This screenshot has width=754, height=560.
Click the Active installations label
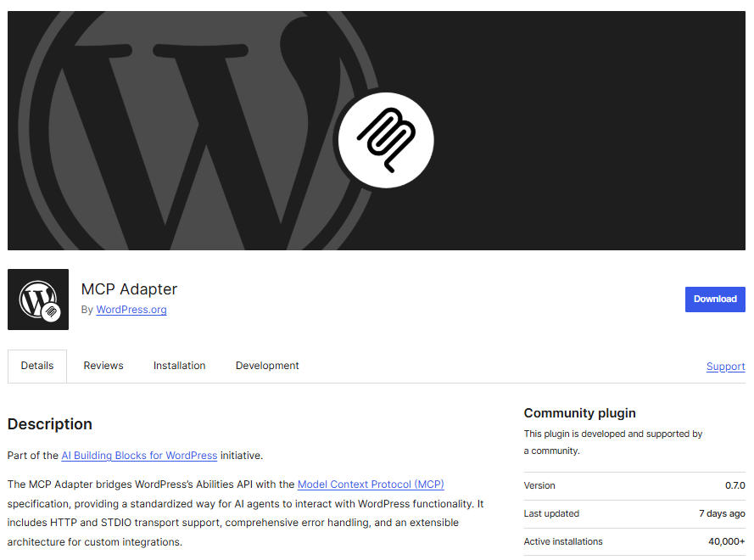coord(563,541)
